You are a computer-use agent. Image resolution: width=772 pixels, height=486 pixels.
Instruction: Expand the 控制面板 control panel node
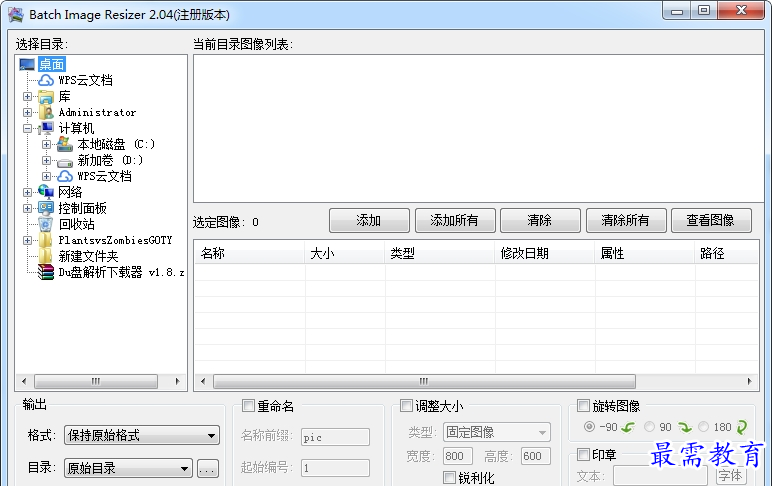pyautogui.click(x=28, y=208)
